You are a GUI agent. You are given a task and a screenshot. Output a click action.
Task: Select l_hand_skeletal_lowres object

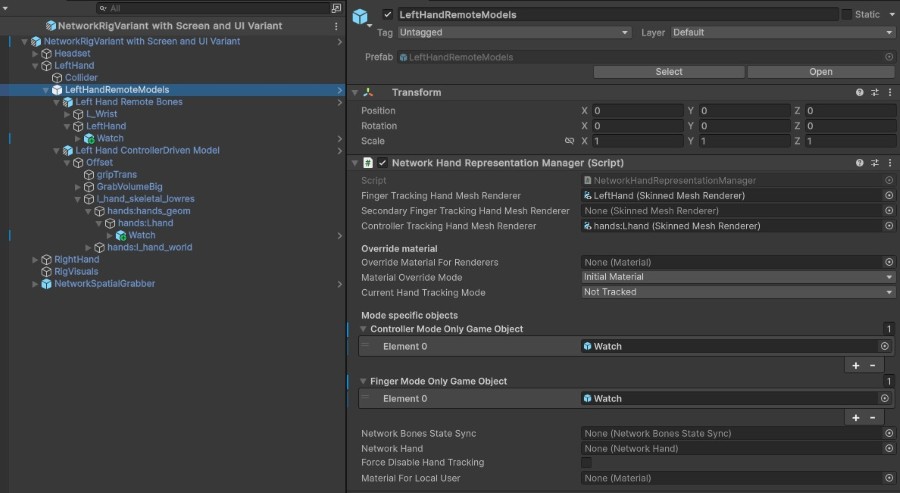145,199
